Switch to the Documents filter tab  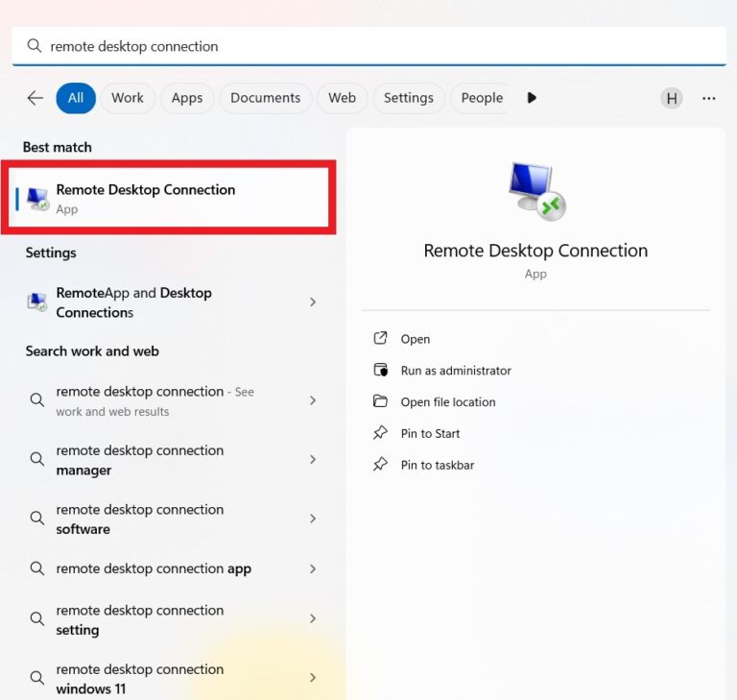(x=266, y=98)
